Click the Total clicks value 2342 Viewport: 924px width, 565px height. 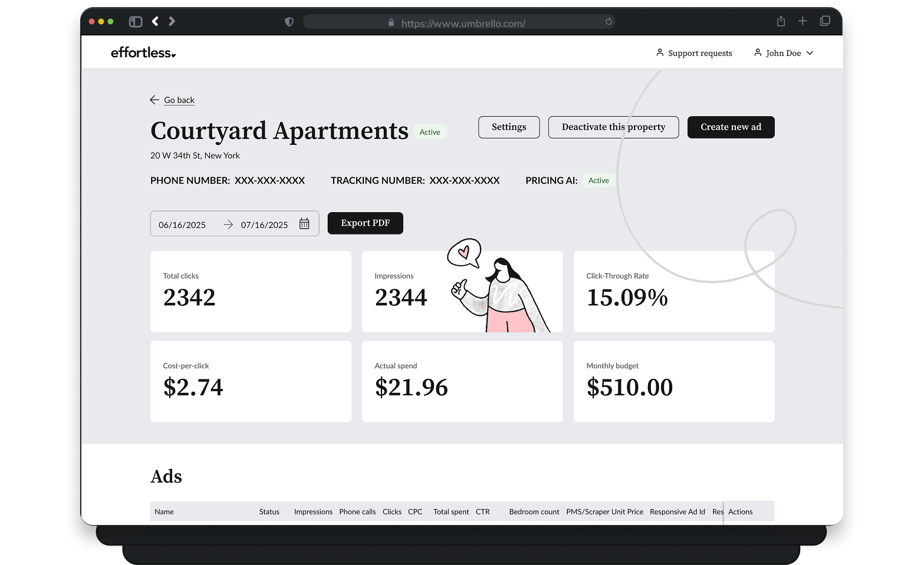click(189, 298)
